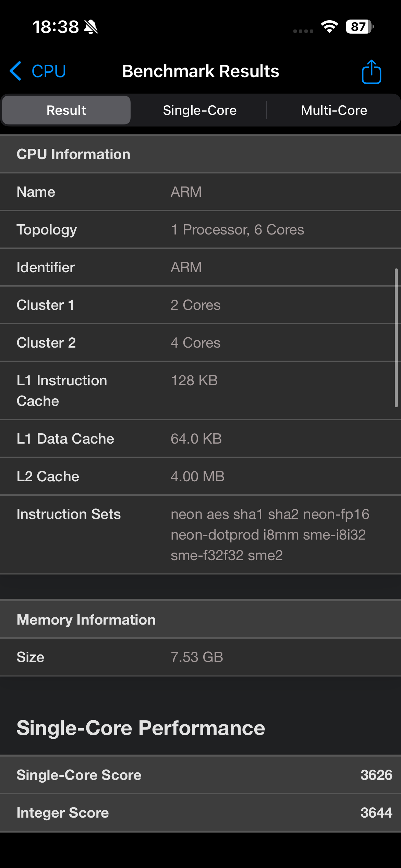Viewport: 401px width, 868px height.
Task: Tap the Instruction Sets row
Action: (x=200, y=534)
